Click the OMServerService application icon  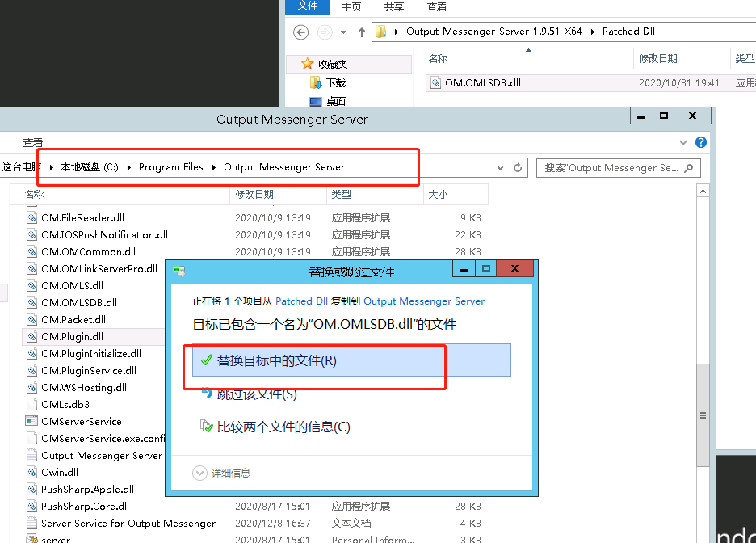pos(31,421)
